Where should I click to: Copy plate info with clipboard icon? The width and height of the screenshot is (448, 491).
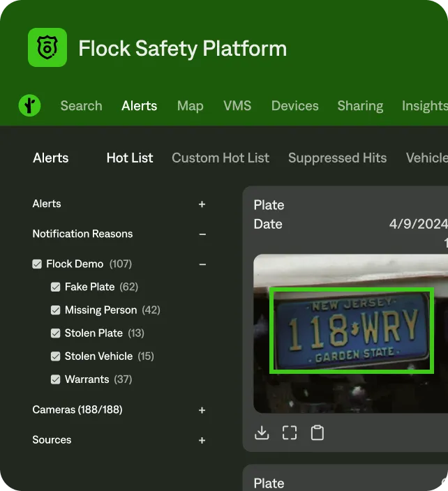pos(317,432)
